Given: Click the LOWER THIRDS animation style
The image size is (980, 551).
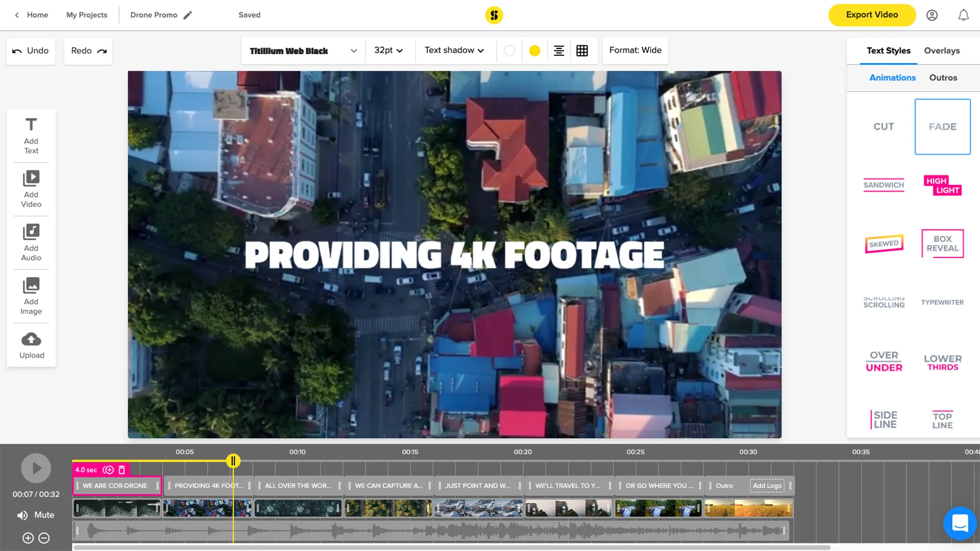Looking at the screenshot, I should (x=942, y=362).
